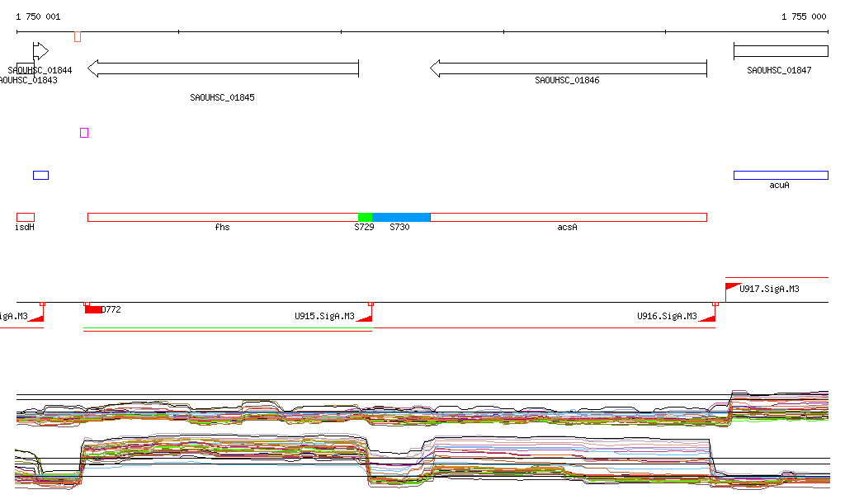Viewport: 845px width, 504px height.
Task: Click the U915.SigA.M3 red terminator triangle
Action: [366, 316]
